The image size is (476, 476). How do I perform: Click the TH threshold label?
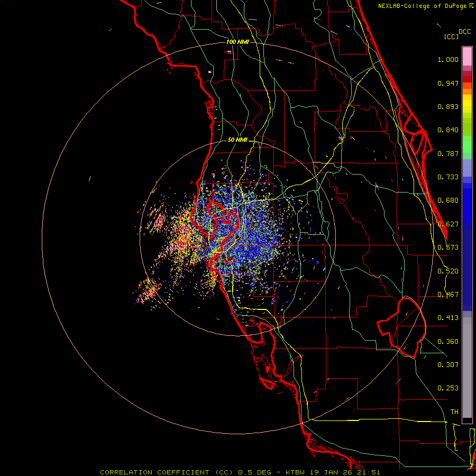454,412
